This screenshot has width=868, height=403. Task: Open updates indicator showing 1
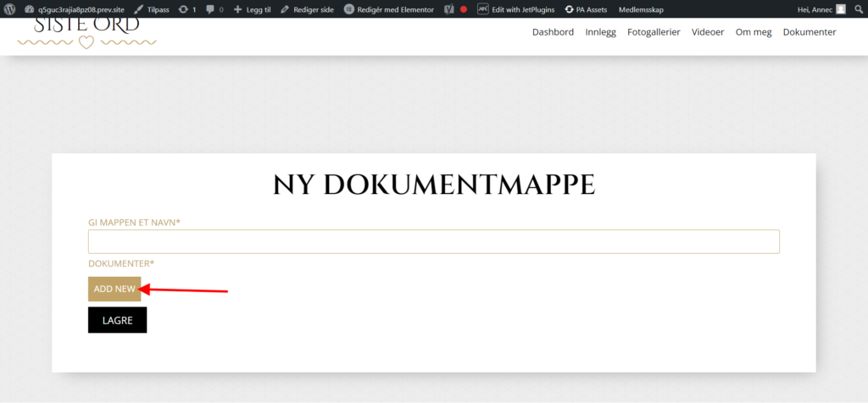(x=187, y=9)
